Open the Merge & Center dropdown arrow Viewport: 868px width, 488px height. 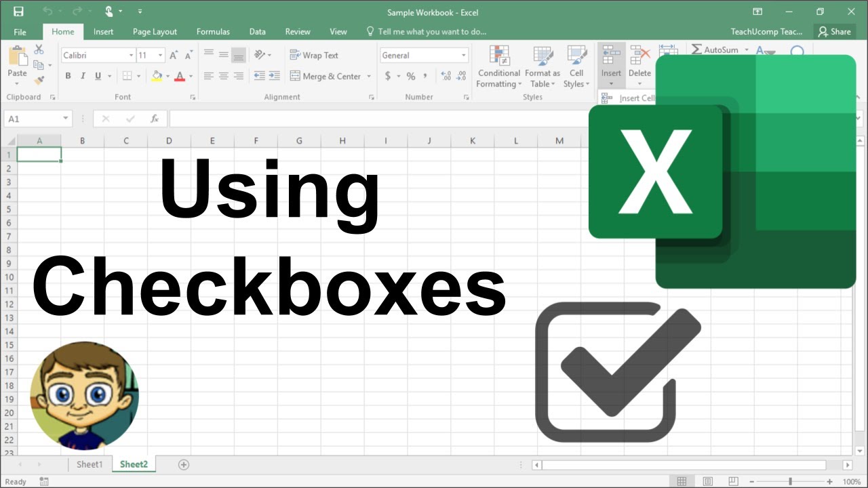point(370,76)
